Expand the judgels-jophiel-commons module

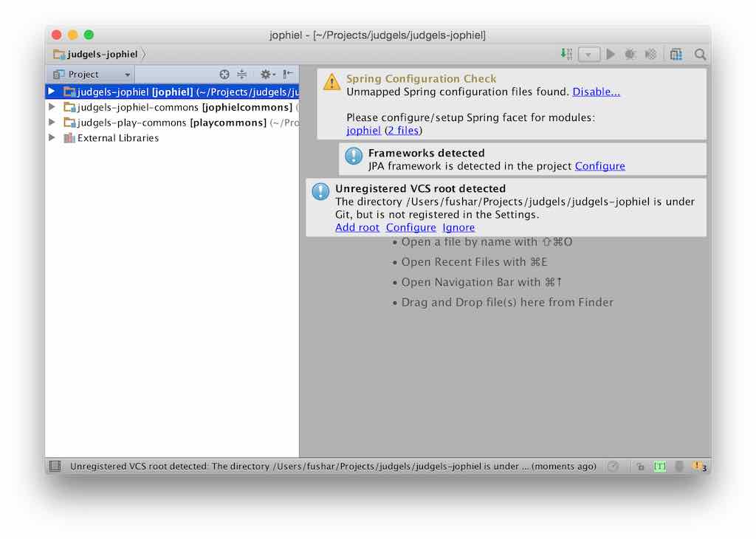click(x=52, y=106)
